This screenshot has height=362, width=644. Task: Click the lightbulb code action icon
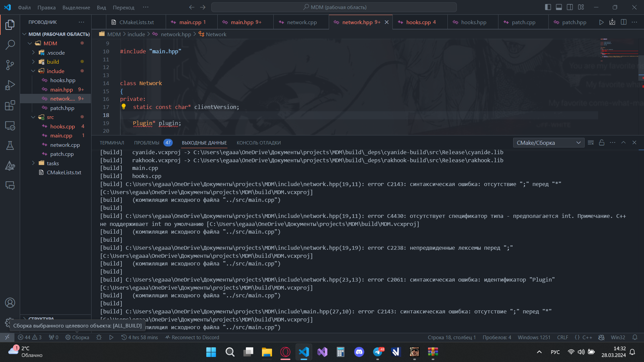(x=123, y=107)
